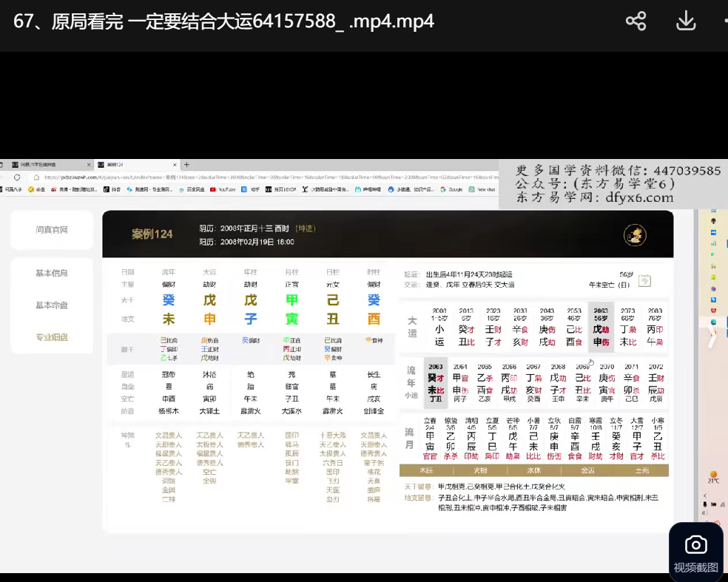Select the 2063 戊申 大运 column

pos(601,326)
